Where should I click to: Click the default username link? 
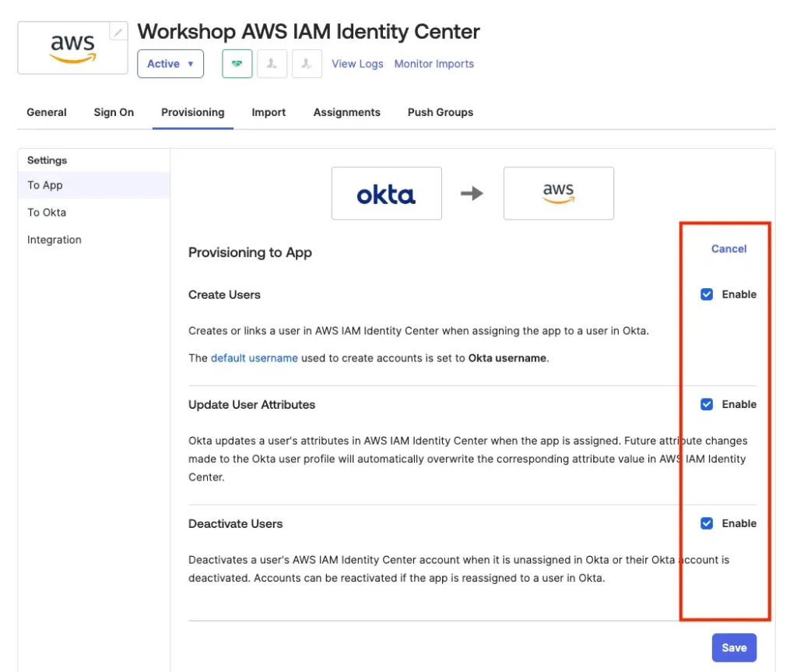tap(254, 357)
